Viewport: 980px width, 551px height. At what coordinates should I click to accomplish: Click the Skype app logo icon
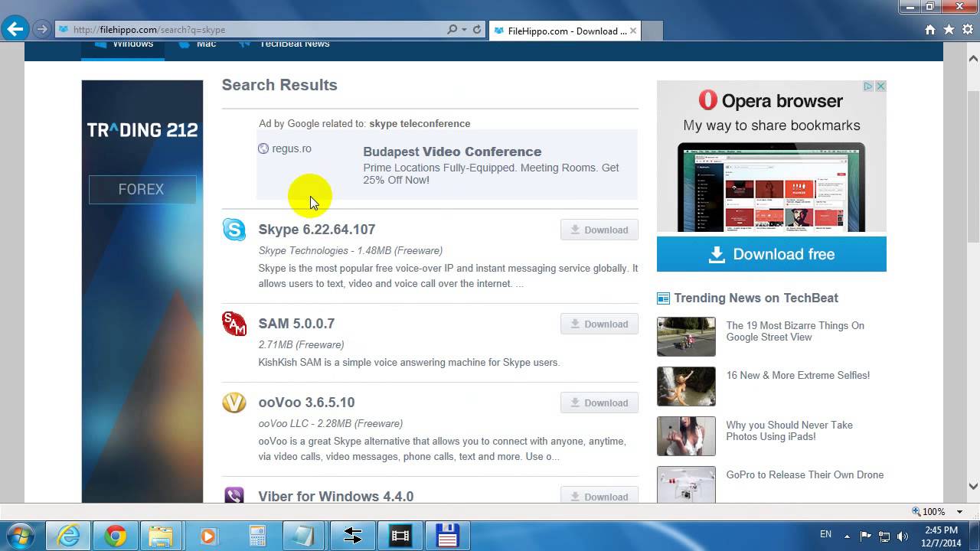click(234, 230)
